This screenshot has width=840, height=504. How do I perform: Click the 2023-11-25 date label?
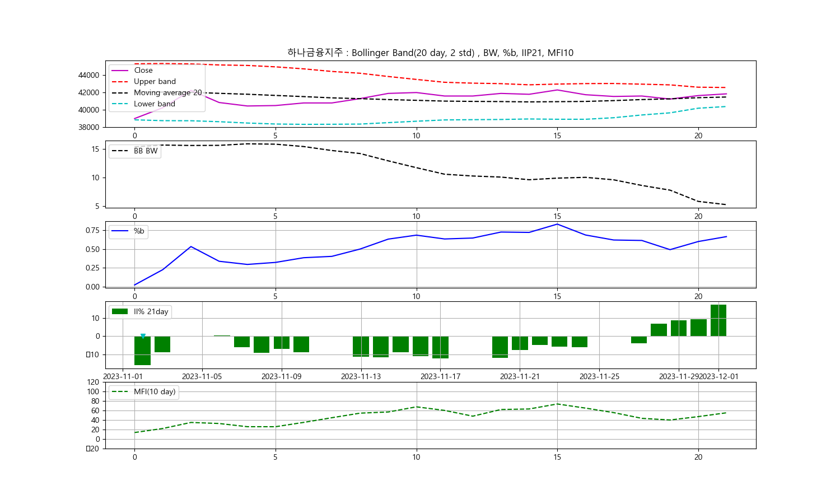(600, 376)
